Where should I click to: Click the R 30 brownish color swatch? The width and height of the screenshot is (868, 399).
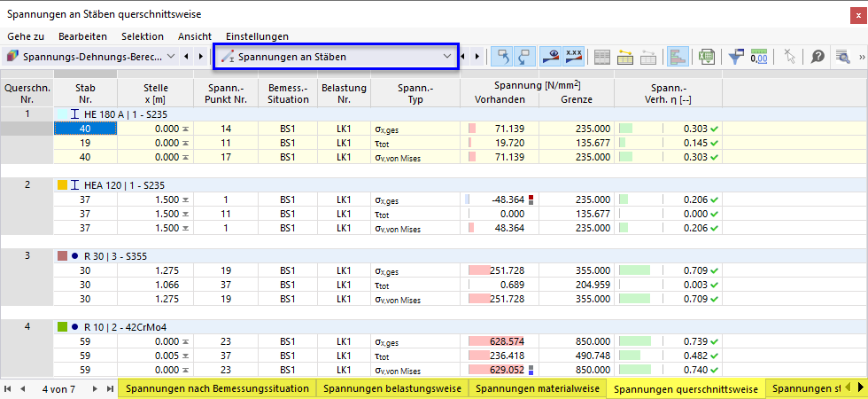[x=63, y=256]
